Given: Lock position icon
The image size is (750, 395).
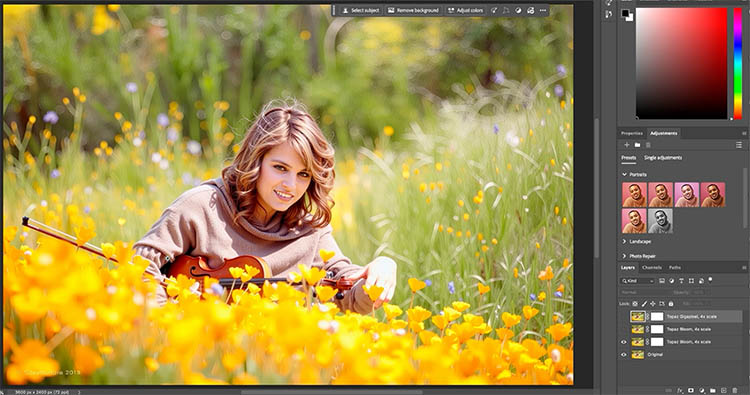Looking at the screenshot, I should click(x=653, y=304).
